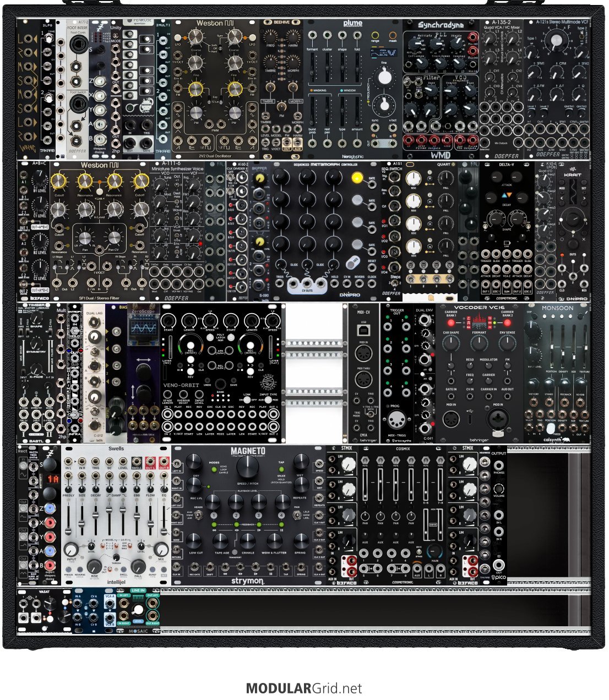Select the Befaco A*B+C module
609x700 pixels.
(33, 230)
